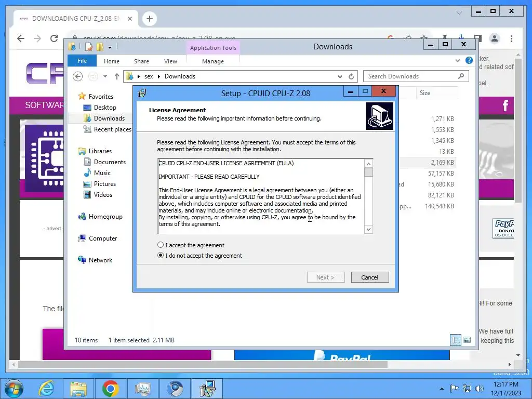Open Downloads in navigation pane
Image resolution: width=532 pixels, height=399 pixels.
109,118
